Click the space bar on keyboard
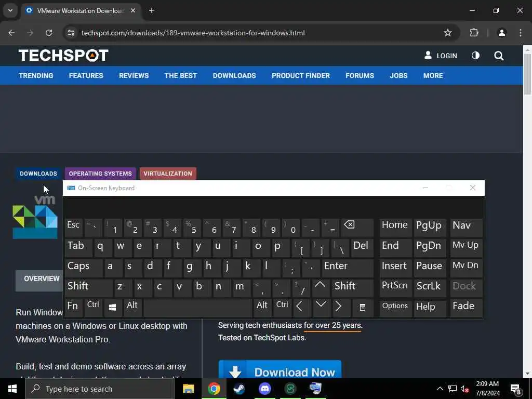The image size is (532, 399). [198, 308]
